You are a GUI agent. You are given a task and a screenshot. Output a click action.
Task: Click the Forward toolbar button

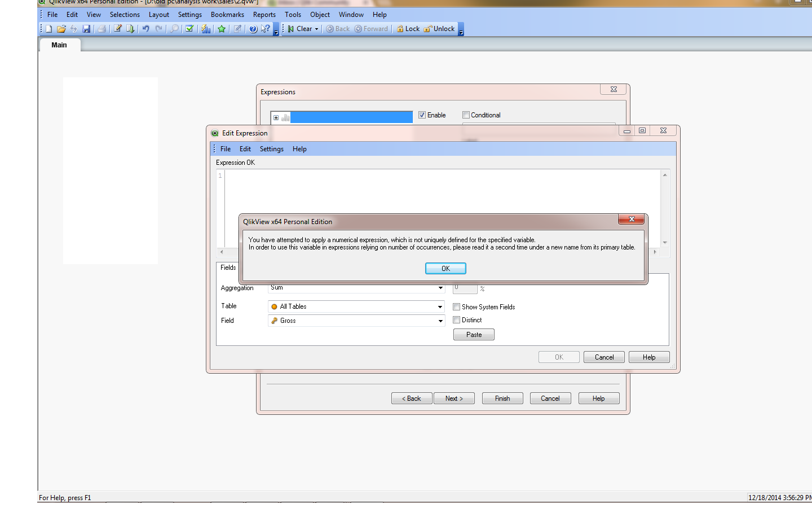pyautogui.click(x=371, y=29)
